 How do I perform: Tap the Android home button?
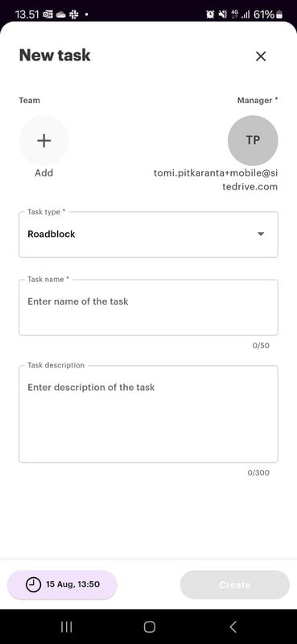pos(150,627)
